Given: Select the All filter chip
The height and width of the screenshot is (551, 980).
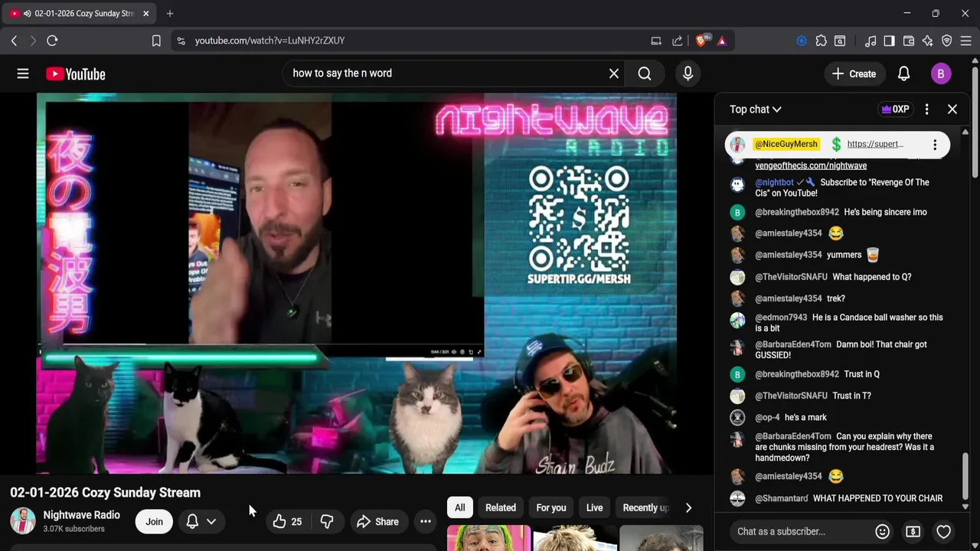Looking at the screenshot, I should 459,507.
